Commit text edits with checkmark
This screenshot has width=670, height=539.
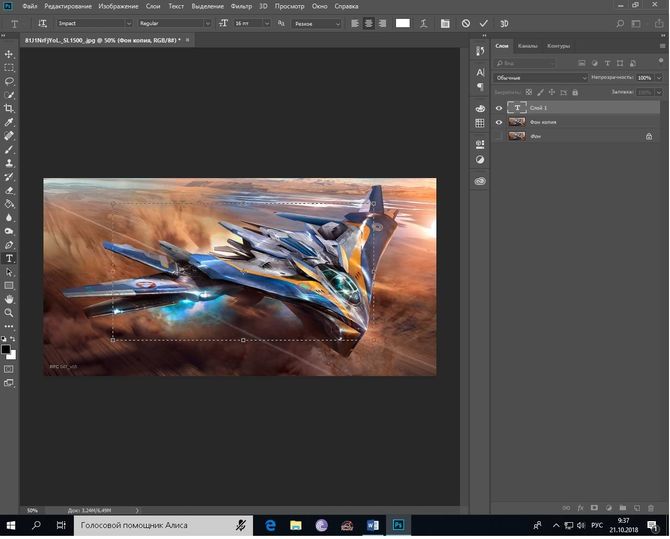[483, 24]
